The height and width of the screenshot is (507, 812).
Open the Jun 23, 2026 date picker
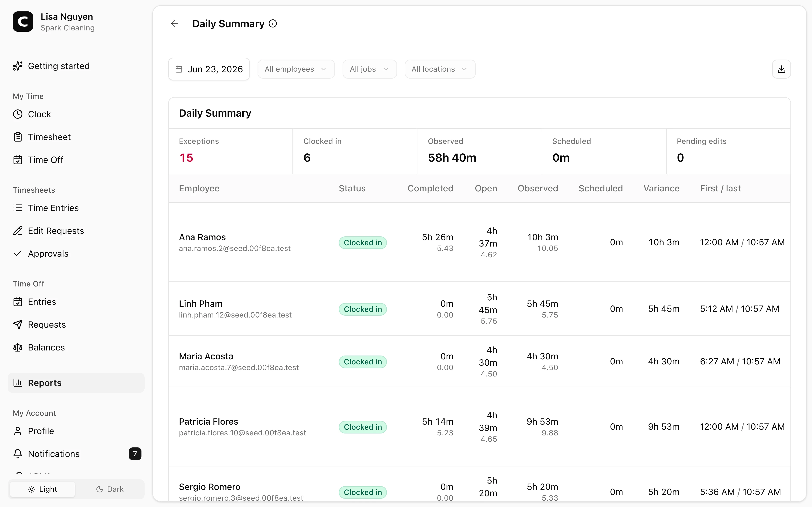tap(209, 69)
